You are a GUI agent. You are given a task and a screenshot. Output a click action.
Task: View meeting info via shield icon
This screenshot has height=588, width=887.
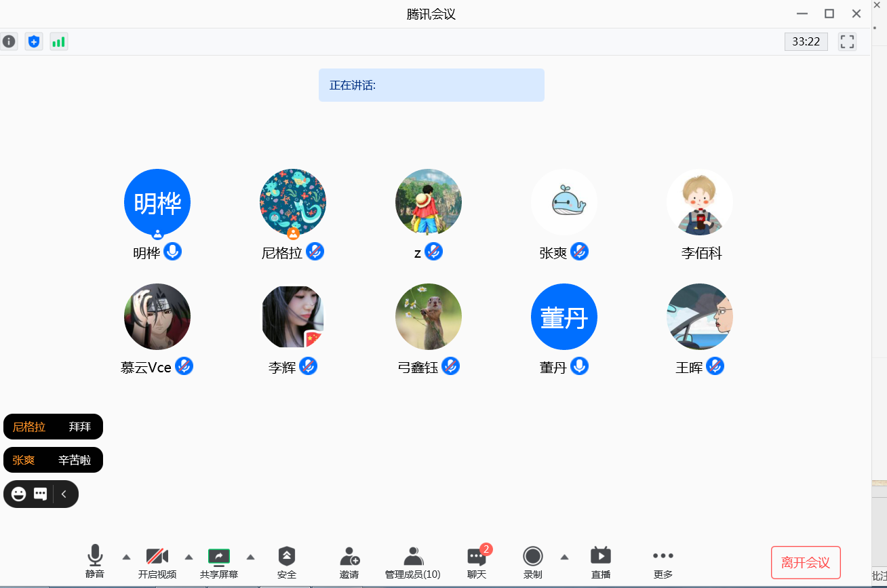(33, 41)
